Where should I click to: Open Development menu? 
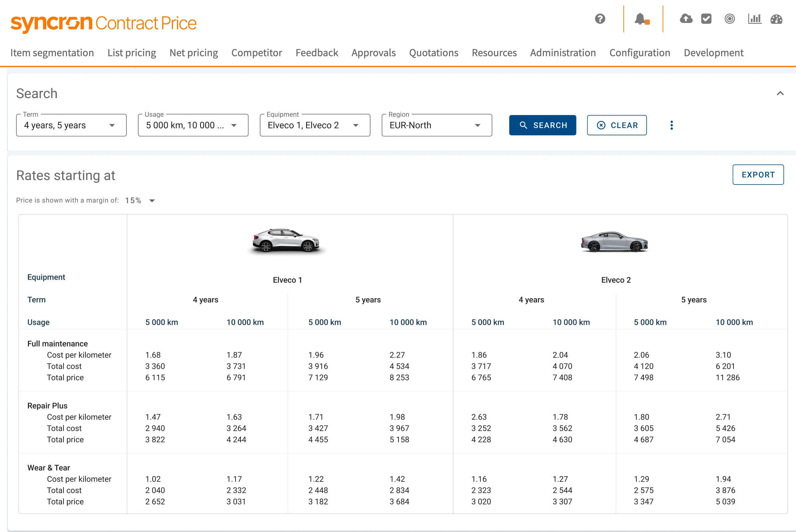(x=714, y=53)
